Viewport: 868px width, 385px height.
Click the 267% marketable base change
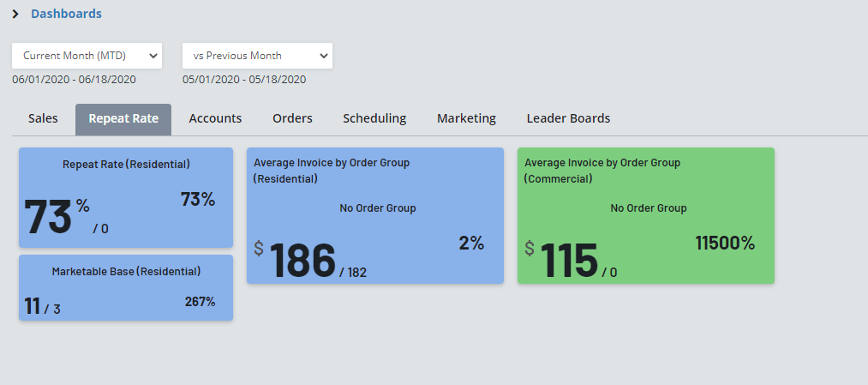200,302
